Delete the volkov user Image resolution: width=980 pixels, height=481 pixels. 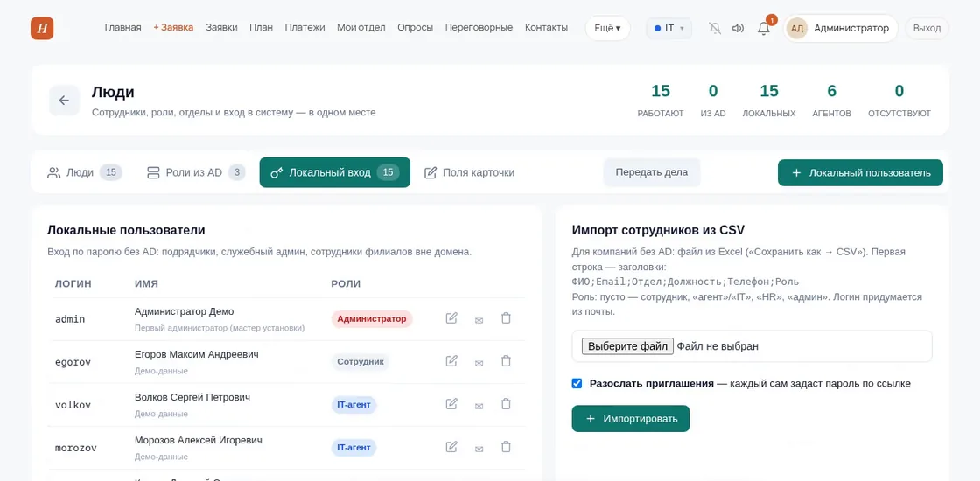click(x=507, y=404)
